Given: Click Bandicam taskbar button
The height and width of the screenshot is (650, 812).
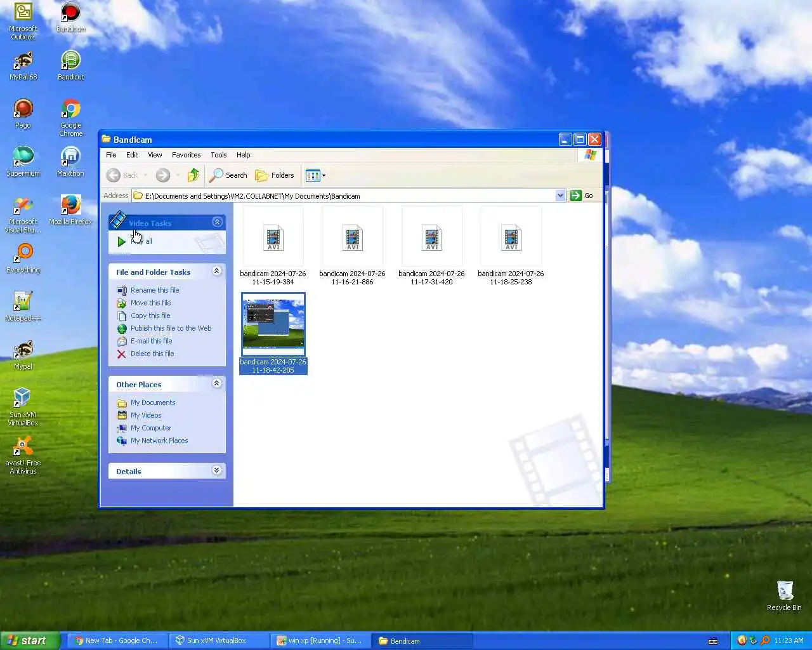Looking at the screenshot, I should click(422, 640).
